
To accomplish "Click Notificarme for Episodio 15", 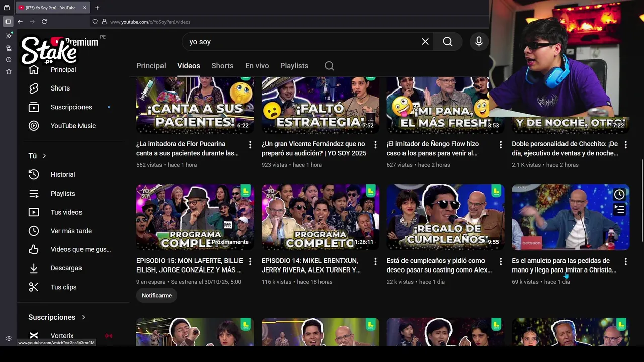I will [x=156, y=296].
